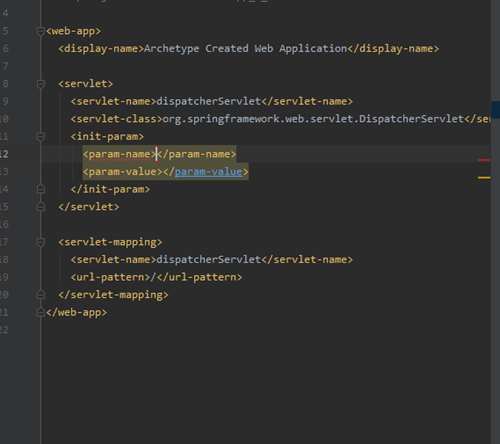
Task: Click the opening param-value tag
Action: 122,172
